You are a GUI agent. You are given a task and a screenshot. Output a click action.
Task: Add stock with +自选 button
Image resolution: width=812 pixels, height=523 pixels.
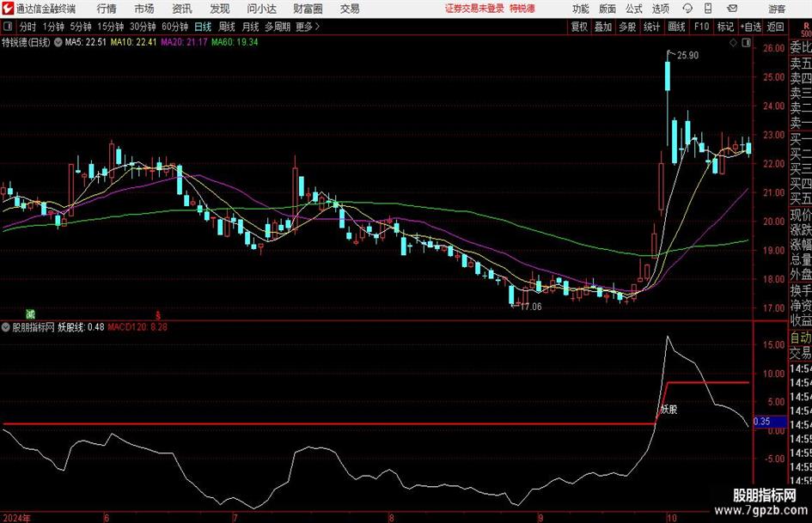pos(750,27)
